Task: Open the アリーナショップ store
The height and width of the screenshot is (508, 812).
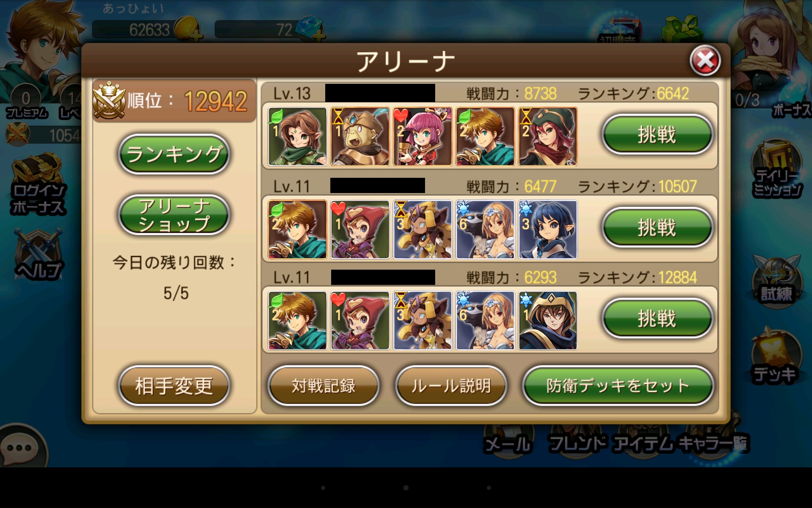Action: click(x=174, y=215)
